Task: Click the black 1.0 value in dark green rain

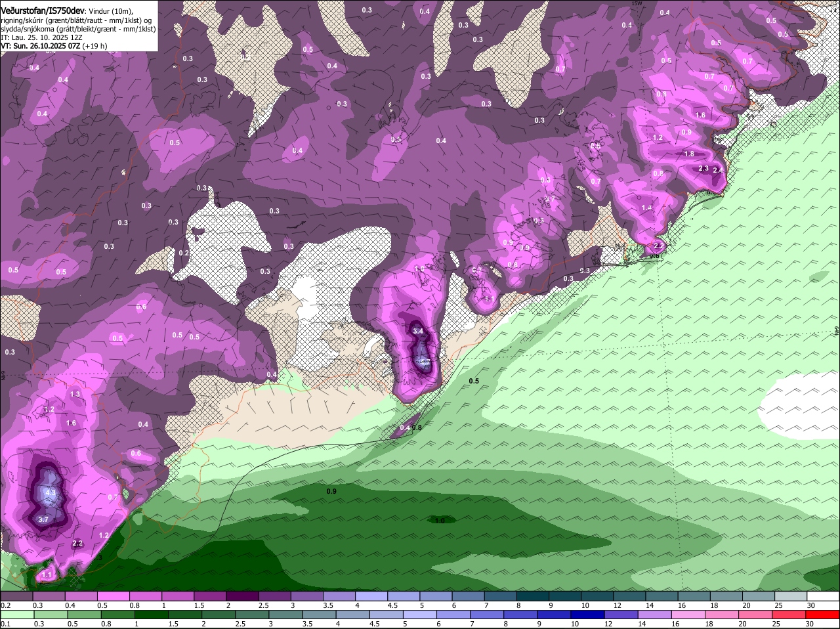Action: [x=440, y=521]
